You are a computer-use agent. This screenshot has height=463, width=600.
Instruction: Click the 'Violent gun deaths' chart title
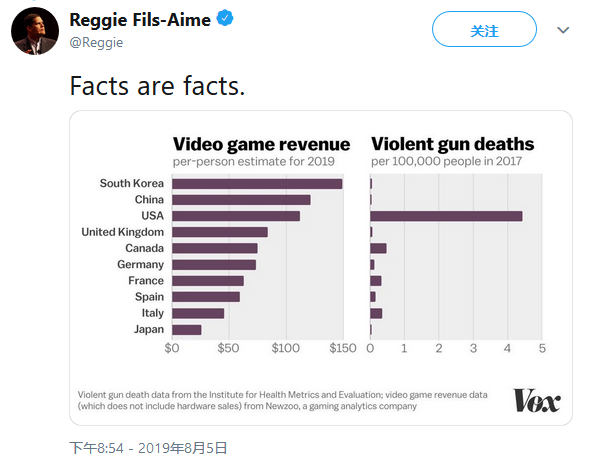pyautogui.click(x=453, y=144)
